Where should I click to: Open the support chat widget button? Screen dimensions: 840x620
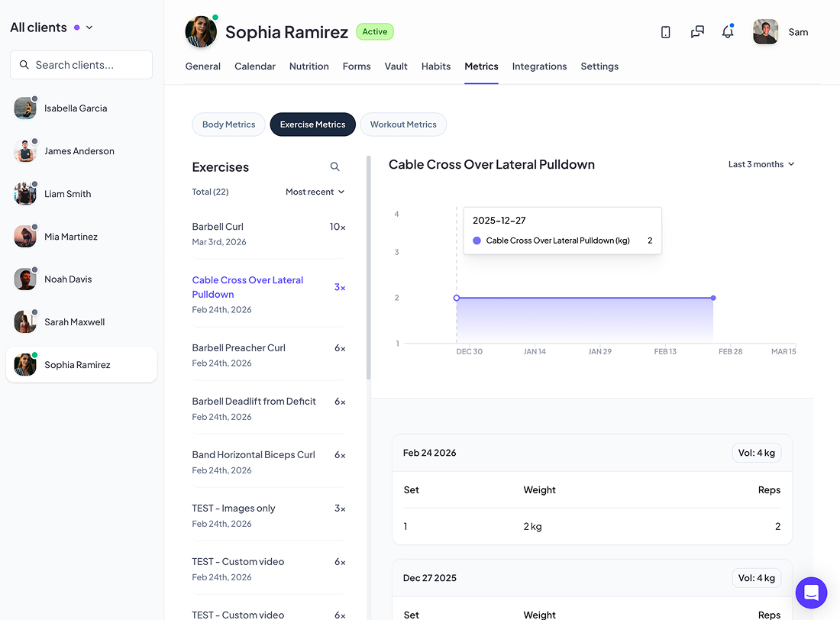point(811,593)
